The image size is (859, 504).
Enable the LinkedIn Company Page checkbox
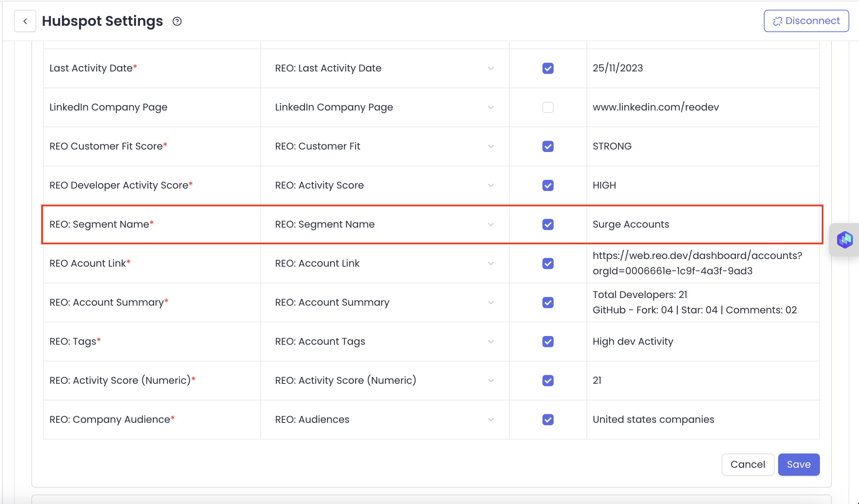pyautogui.click(x=548, y=107)
